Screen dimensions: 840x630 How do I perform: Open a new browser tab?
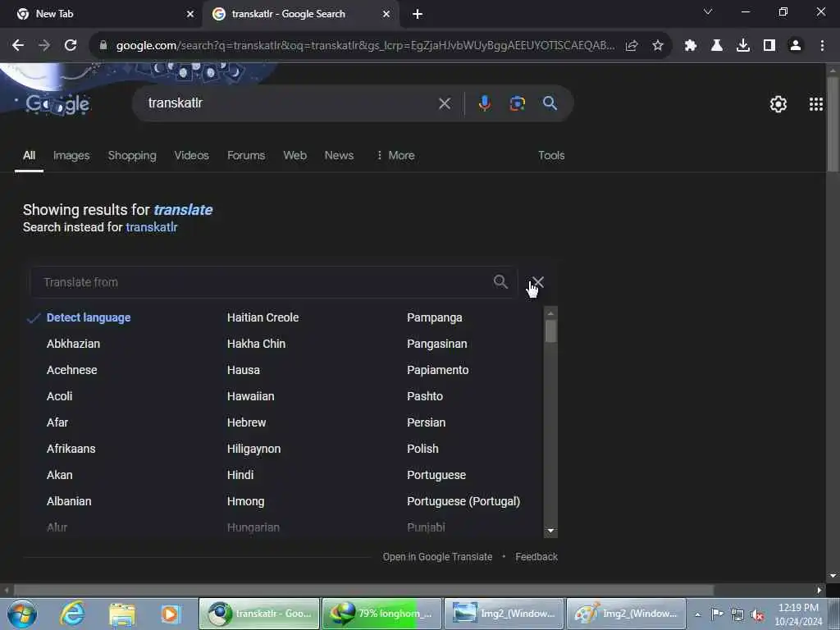point(418,15)
